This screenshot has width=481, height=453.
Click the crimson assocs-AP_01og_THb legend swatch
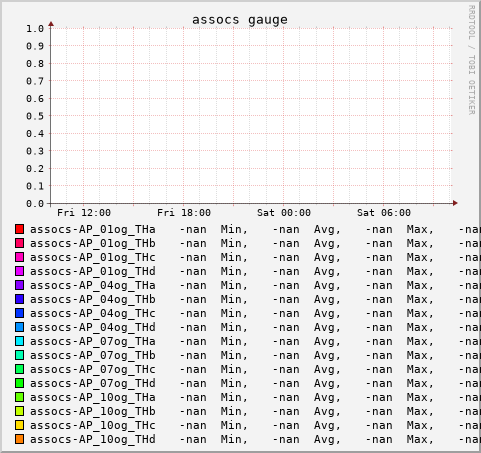(19, 243)
